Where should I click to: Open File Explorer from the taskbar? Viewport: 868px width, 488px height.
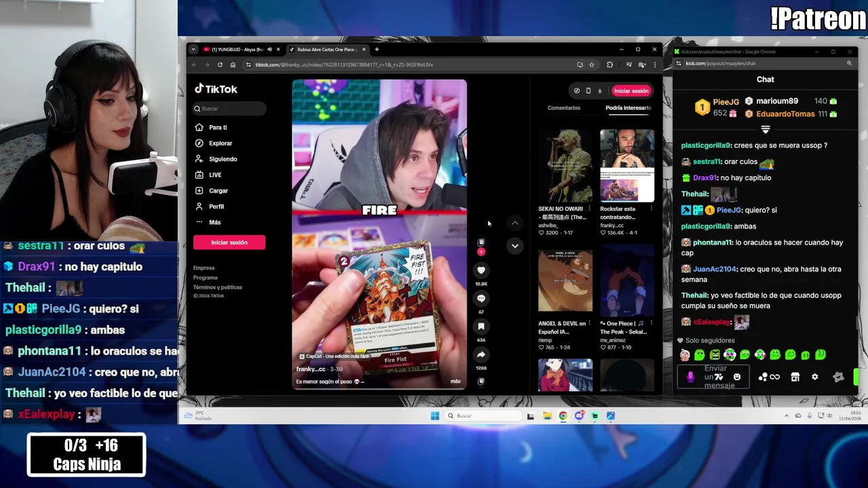[547, 415]
